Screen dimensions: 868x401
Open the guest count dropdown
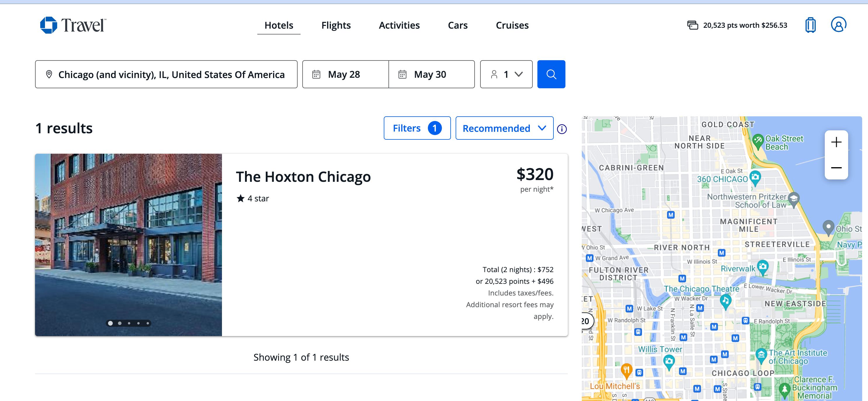pyautogui.click(x=506, y=74)
